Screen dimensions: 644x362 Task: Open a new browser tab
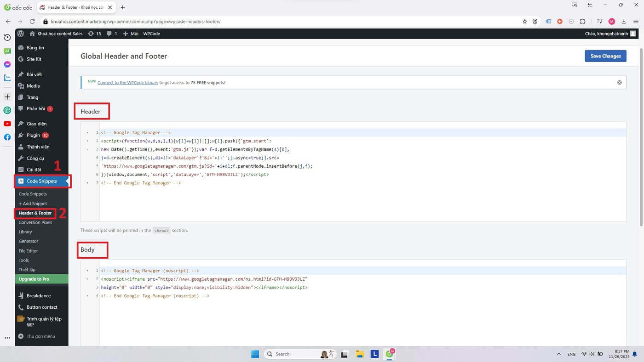click(x=123, y=7)
